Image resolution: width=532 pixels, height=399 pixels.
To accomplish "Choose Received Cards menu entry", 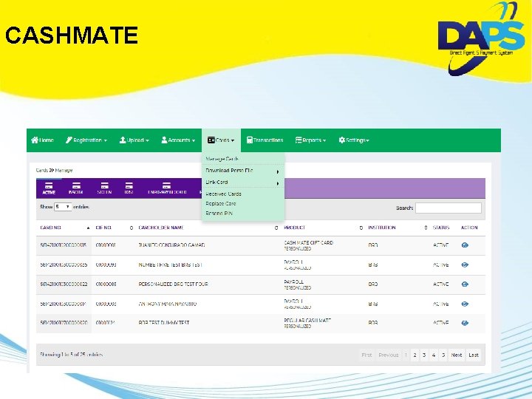I will (x=223, y=194).
